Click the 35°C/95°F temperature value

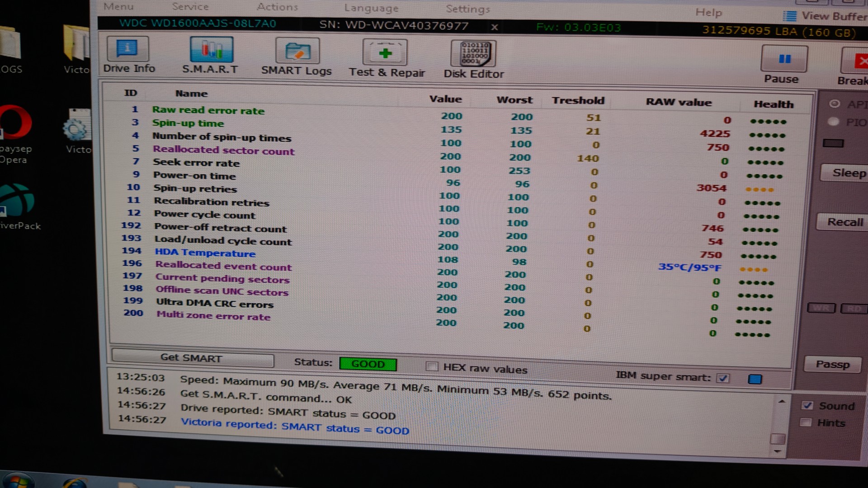point(689,267)
